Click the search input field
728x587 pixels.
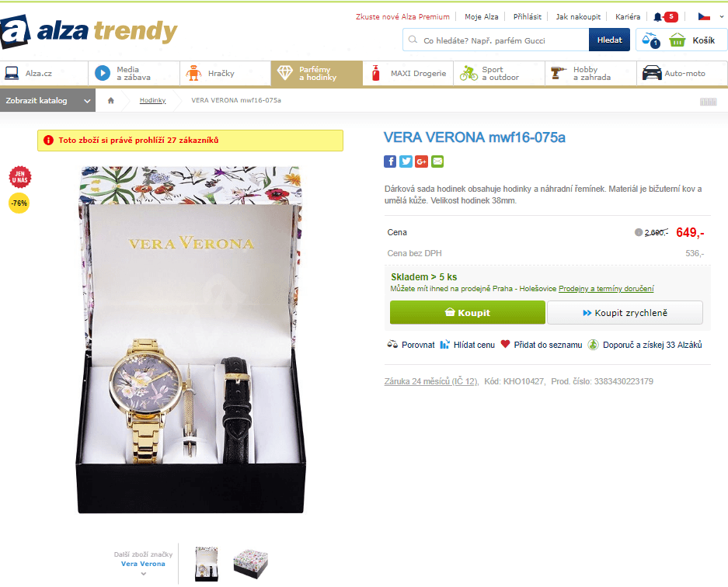click(x=496, y=40)
